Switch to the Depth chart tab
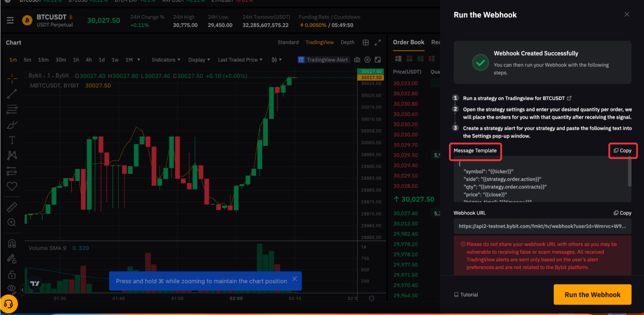 click(347, 42)
